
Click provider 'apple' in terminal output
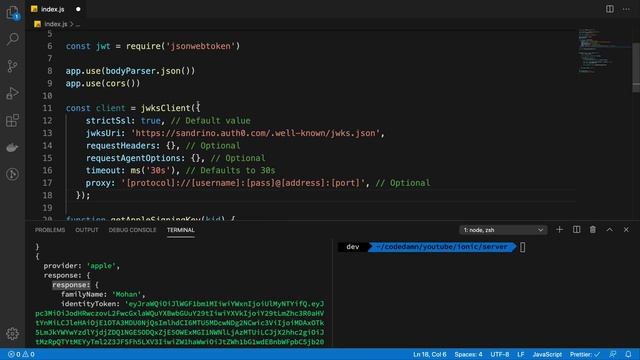(x=81, y=266)
